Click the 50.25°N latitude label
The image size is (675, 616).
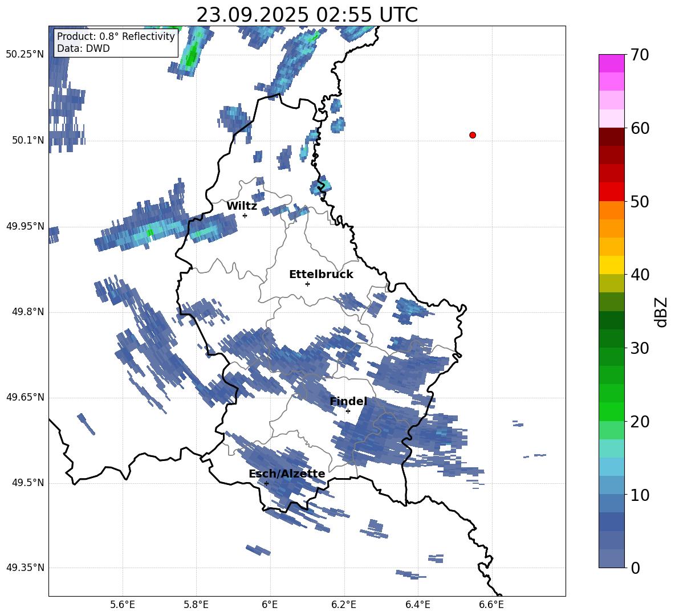(25, 55)
